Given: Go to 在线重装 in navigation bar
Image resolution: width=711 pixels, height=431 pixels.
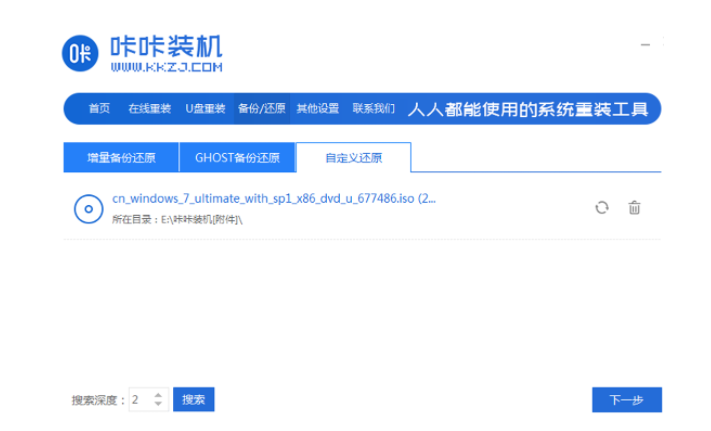Looking at the screenshot, I should 150,109.
